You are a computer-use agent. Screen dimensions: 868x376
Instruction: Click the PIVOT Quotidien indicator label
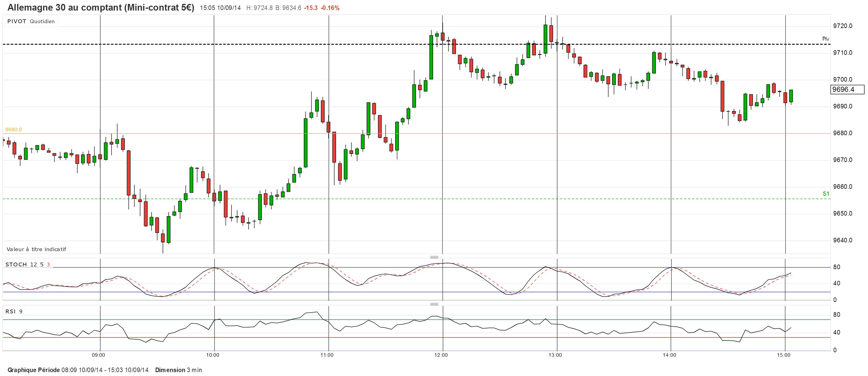click(31, 21)
